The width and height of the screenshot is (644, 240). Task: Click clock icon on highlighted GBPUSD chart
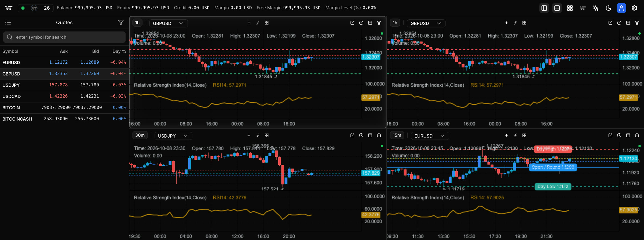coord(361,23)
